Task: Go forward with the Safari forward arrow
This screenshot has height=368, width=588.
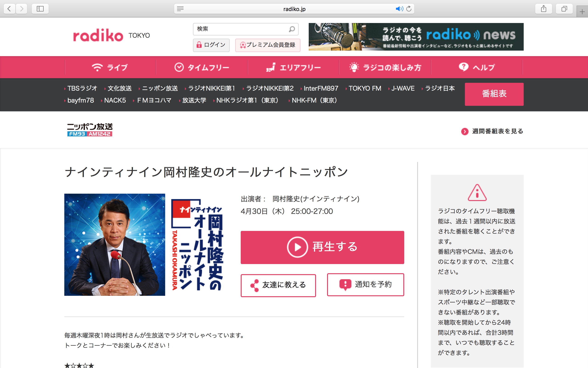Action: (22, 9)
